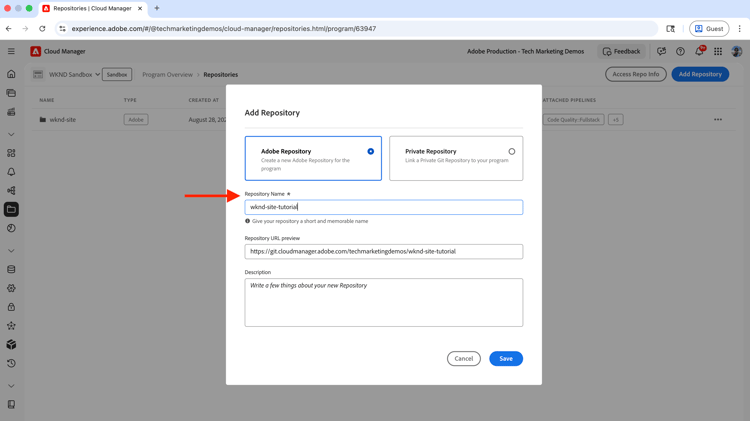
Task: Click the browser address bar URL
Action: click(x=224, y=29)
